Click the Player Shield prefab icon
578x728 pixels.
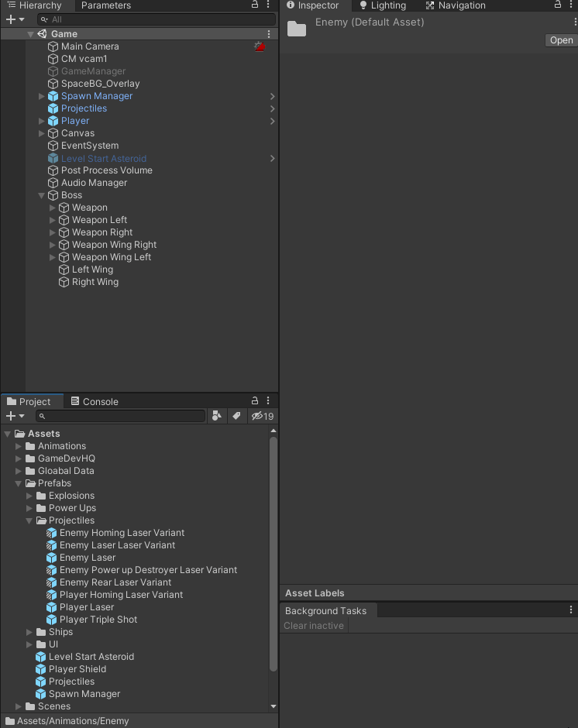41,669
